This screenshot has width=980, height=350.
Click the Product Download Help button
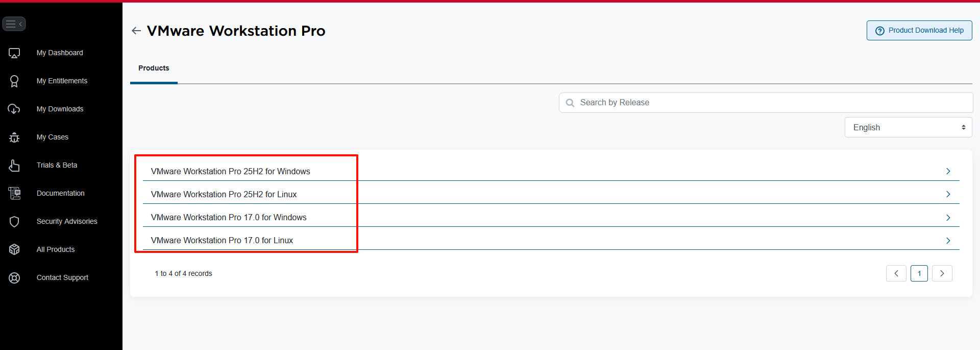(919, 30)
